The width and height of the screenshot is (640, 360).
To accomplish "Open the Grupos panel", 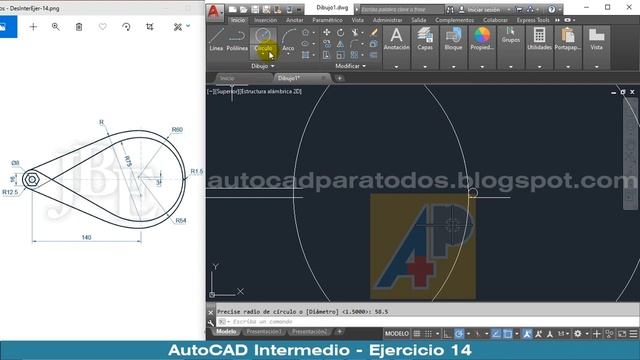I will click(x=511, y=35).
